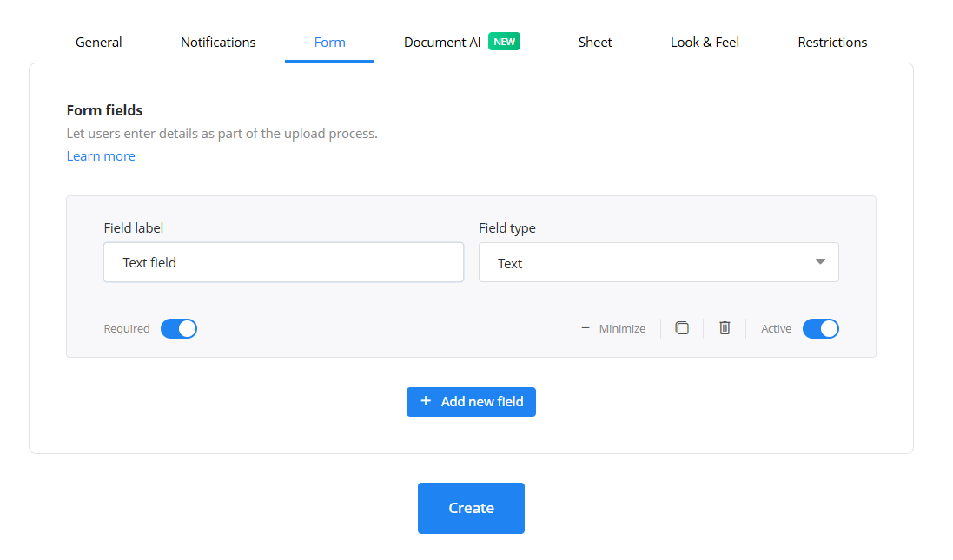The image size is (953, 560).
Task: Click the Create button
Action: point(471,509)
